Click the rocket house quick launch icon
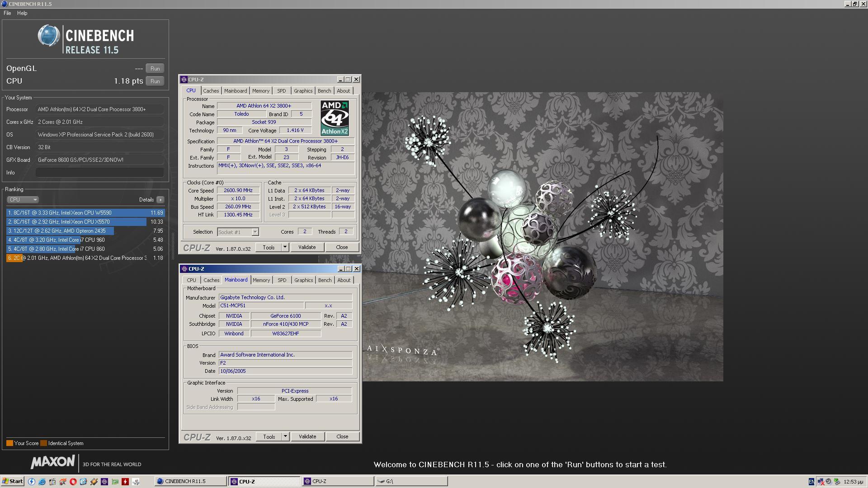This screenshot has width=868, height=488. pos(62,482)
